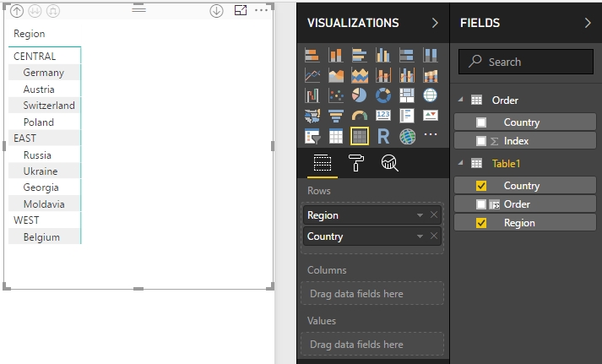Choose Line and stacked column chart visual
Viewport: 602px width, 364px height.
pos(383,75)
